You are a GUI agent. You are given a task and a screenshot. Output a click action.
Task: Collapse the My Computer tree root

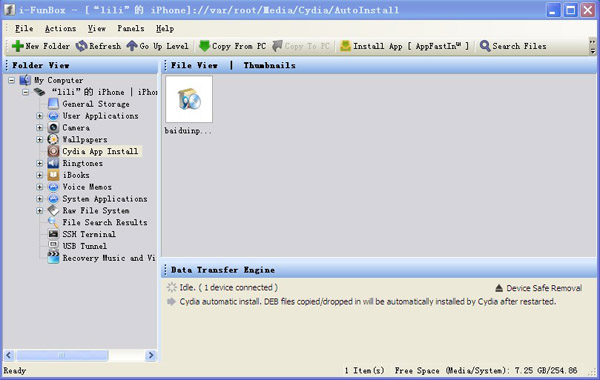tap(11, 80)
